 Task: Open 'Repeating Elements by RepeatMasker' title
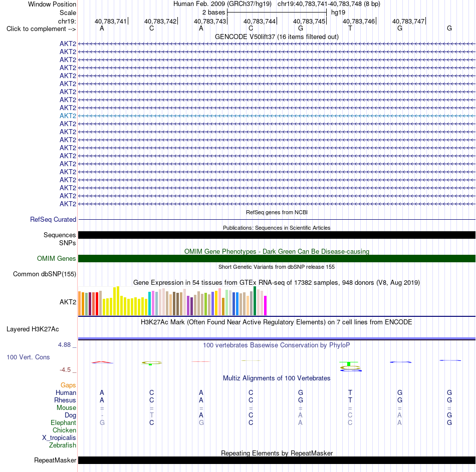click(277, 453)
